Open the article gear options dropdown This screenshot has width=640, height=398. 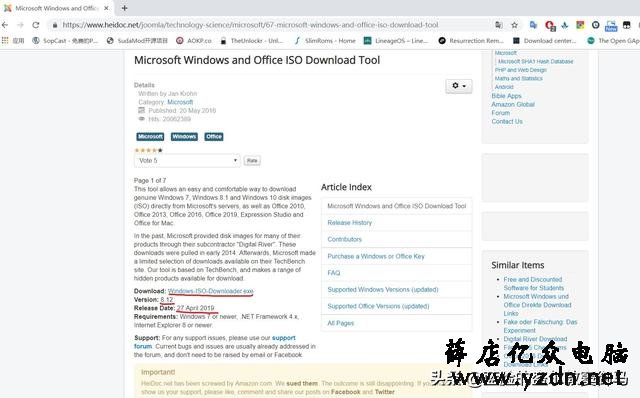pyautogui.click(x=459, y=86)
